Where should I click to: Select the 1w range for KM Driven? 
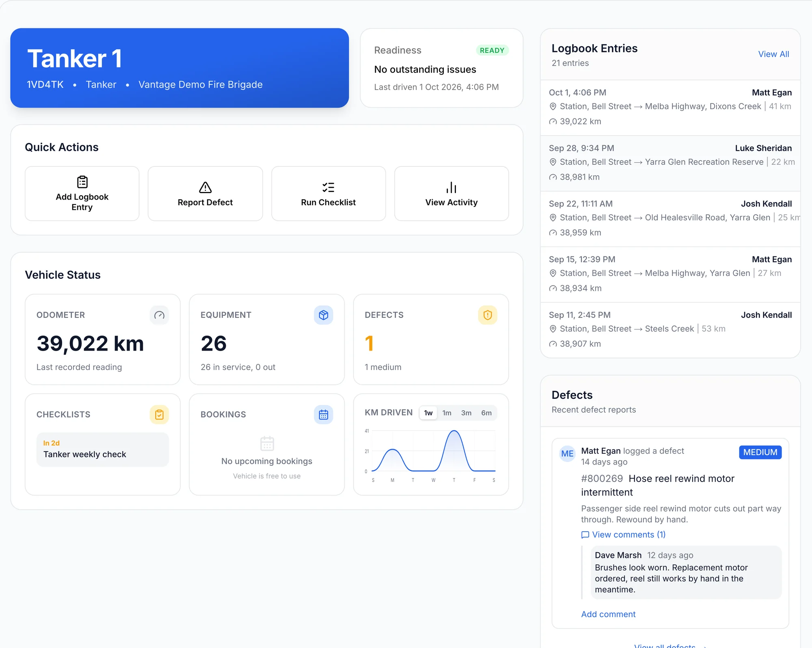[x=428, y=413]
